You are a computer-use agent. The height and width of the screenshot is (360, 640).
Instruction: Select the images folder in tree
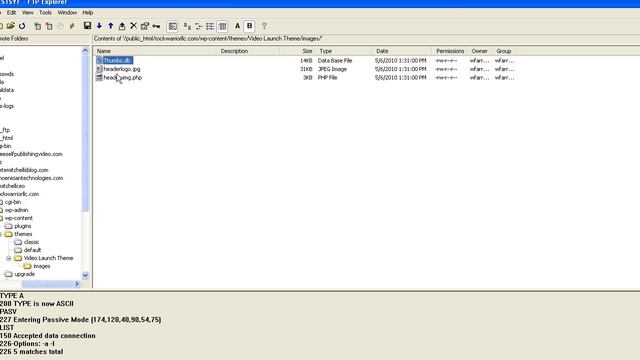[x=42, y=266]
